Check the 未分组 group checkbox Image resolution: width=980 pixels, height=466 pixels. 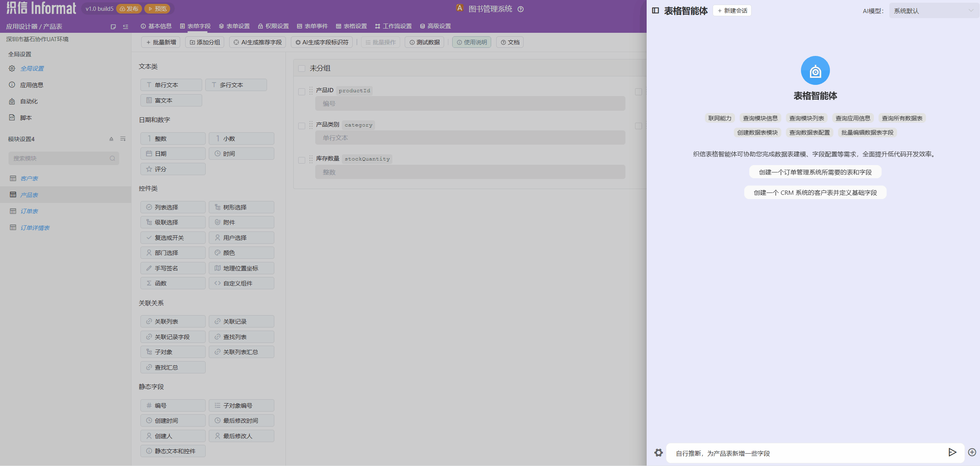(302, 68)
